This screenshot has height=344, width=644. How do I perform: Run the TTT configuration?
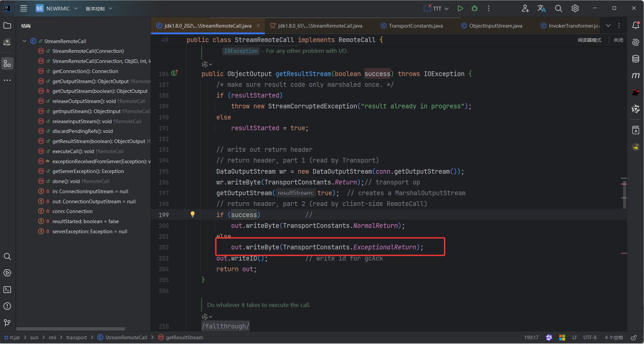click(460, 8)
